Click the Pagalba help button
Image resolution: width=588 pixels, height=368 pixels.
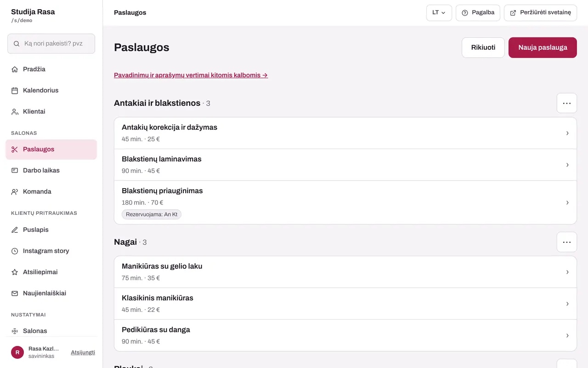coord(478,13)
